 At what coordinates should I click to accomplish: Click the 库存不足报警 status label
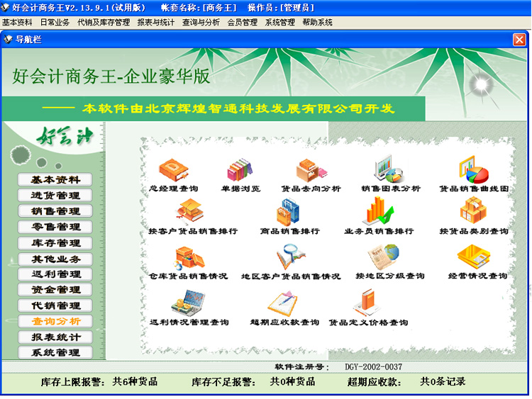click(223, 382)
